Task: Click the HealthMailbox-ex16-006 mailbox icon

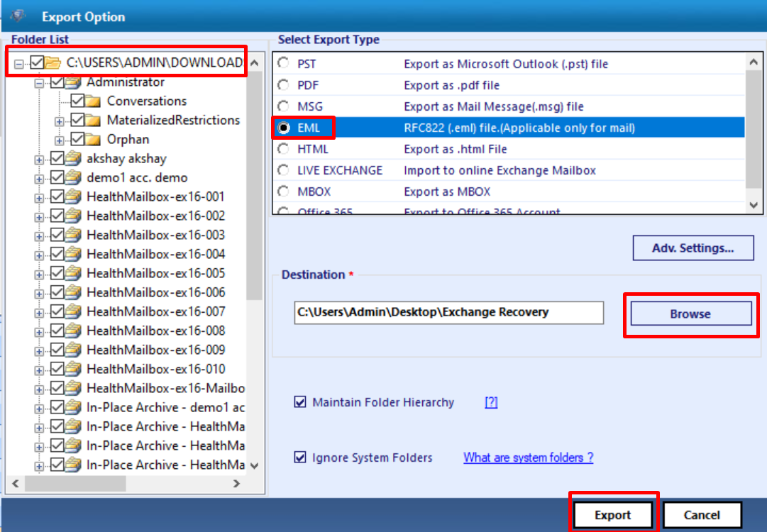Action: point(73,292)
